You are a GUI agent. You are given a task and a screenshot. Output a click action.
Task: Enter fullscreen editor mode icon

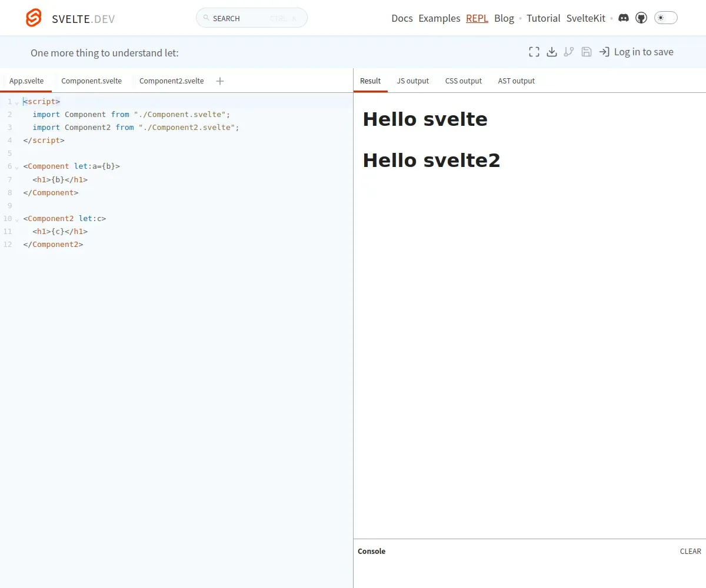[x=534, y=52]
